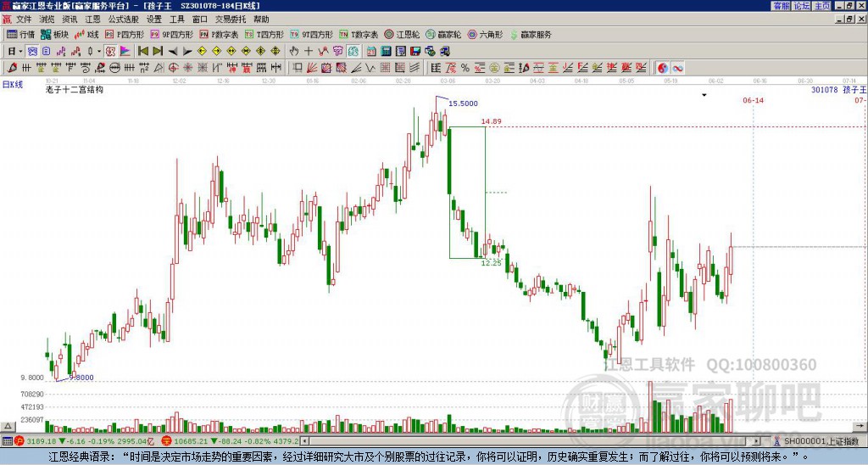Click the 日K线 label

[13, 84]
